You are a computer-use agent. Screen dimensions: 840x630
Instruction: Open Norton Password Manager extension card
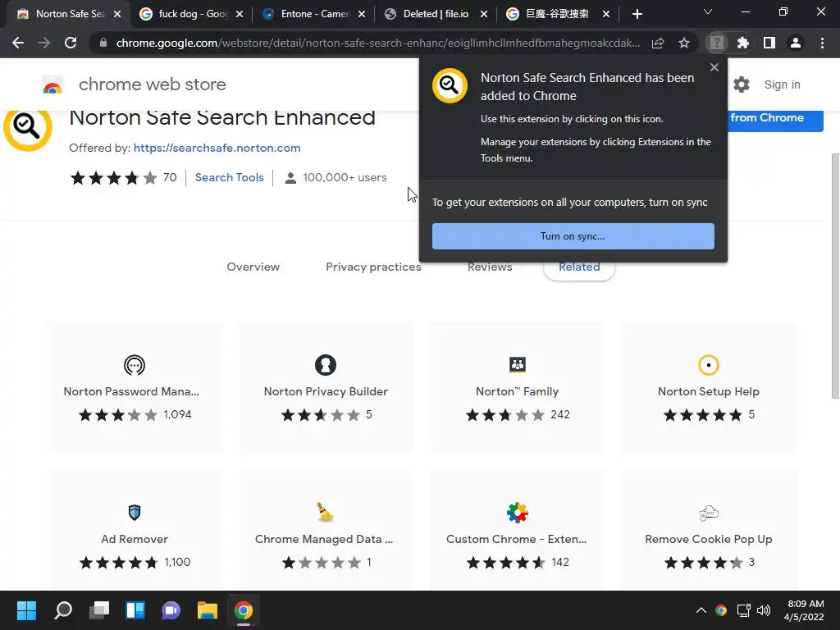point(135,387)
